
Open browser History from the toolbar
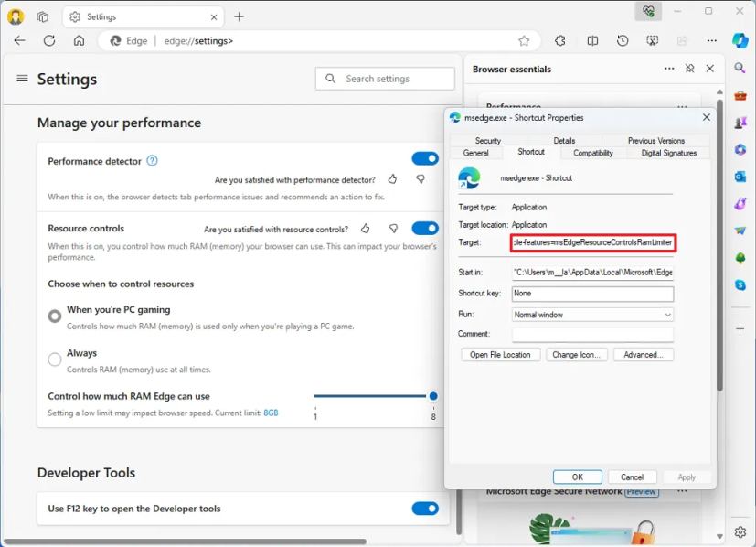pyautogui.click(x=623, y=41)
